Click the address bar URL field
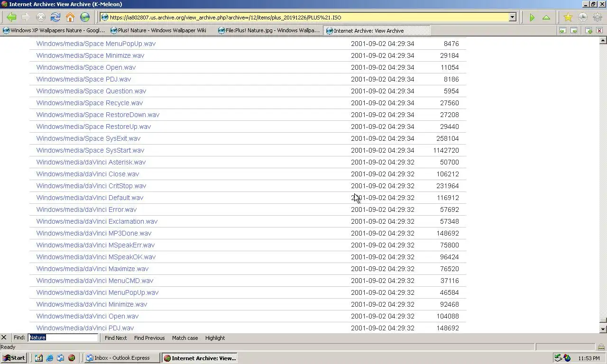 pos(308,18)
